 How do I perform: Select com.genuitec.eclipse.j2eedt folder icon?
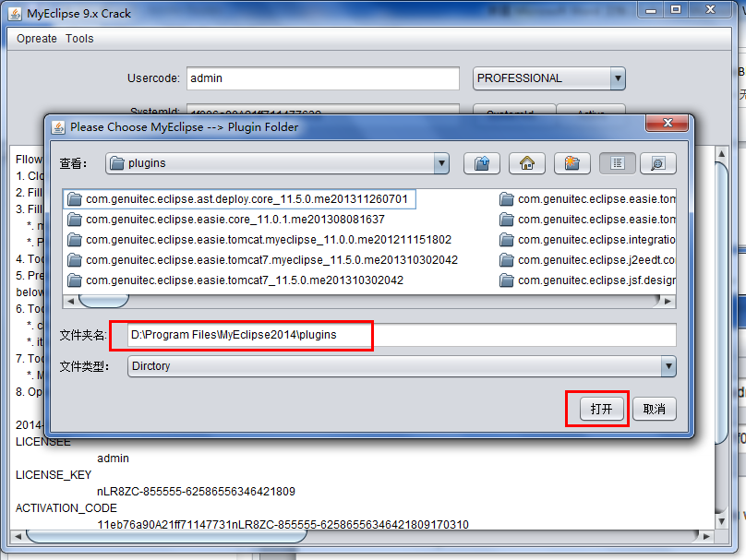tap(506, 260)
